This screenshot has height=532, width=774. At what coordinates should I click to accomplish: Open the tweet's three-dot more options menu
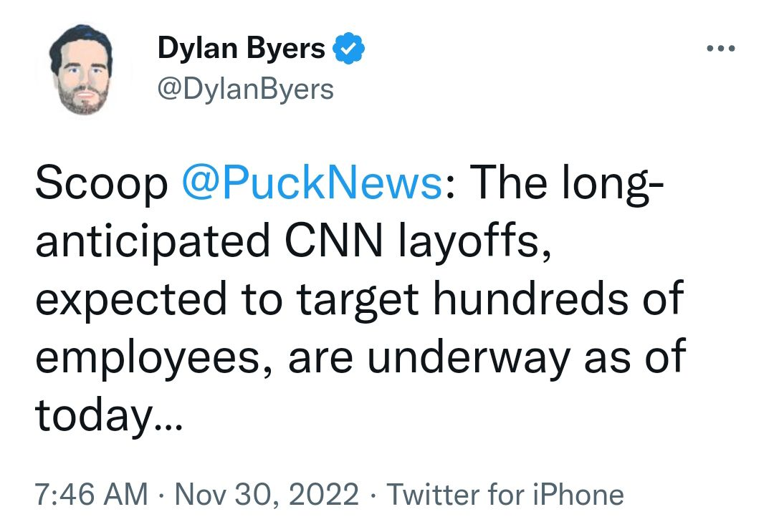pyautogui.click(x=720, y=49)
